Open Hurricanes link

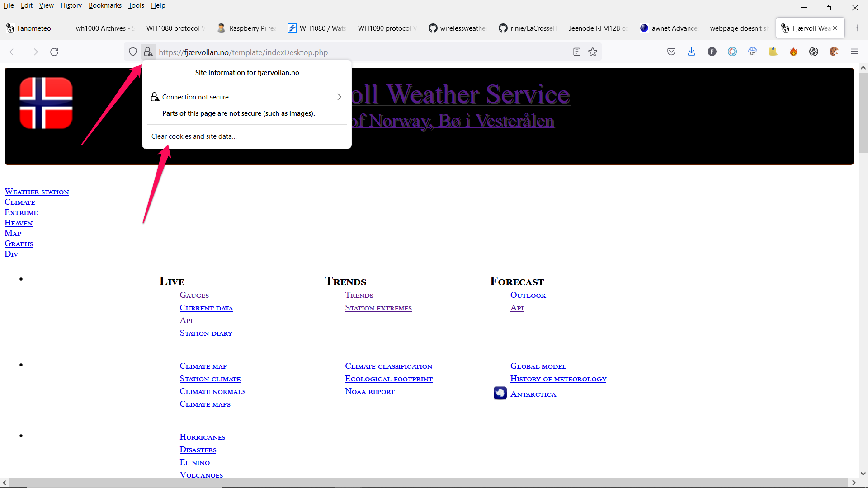click(202, 437)
